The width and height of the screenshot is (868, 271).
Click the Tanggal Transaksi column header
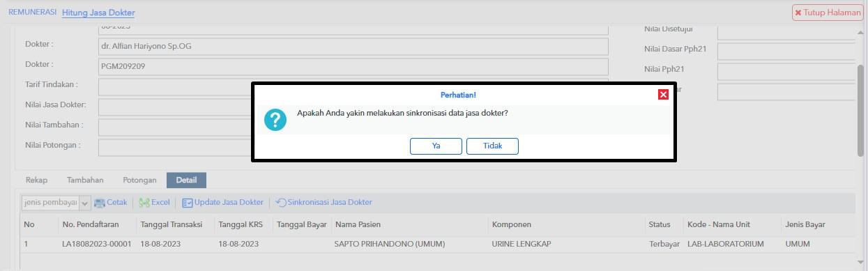[x=171, y=224]
